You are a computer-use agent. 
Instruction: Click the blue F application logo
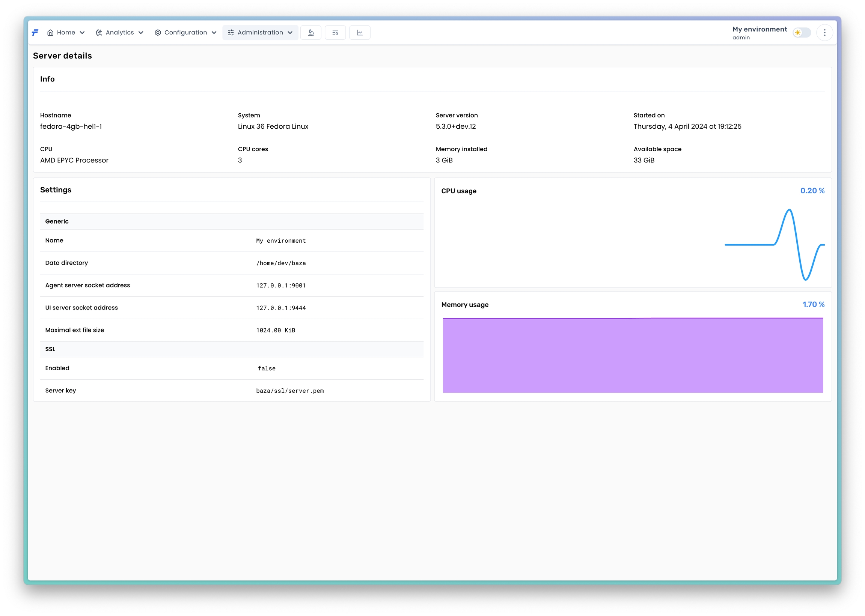click(x=35, y=33)
